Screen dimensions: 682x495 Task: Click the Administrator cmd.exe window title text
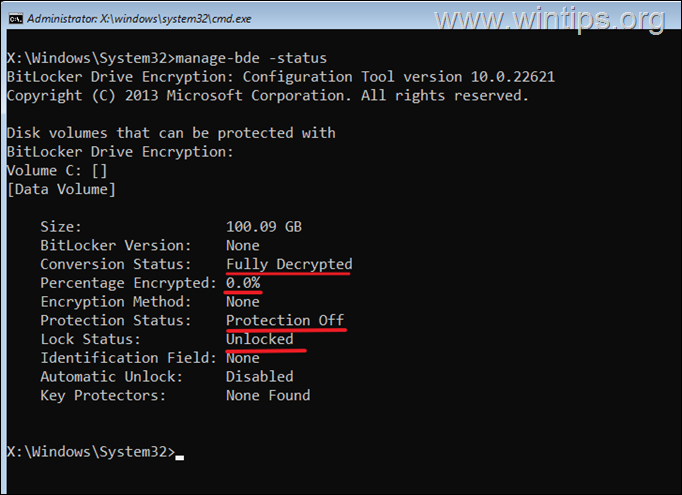139,19
